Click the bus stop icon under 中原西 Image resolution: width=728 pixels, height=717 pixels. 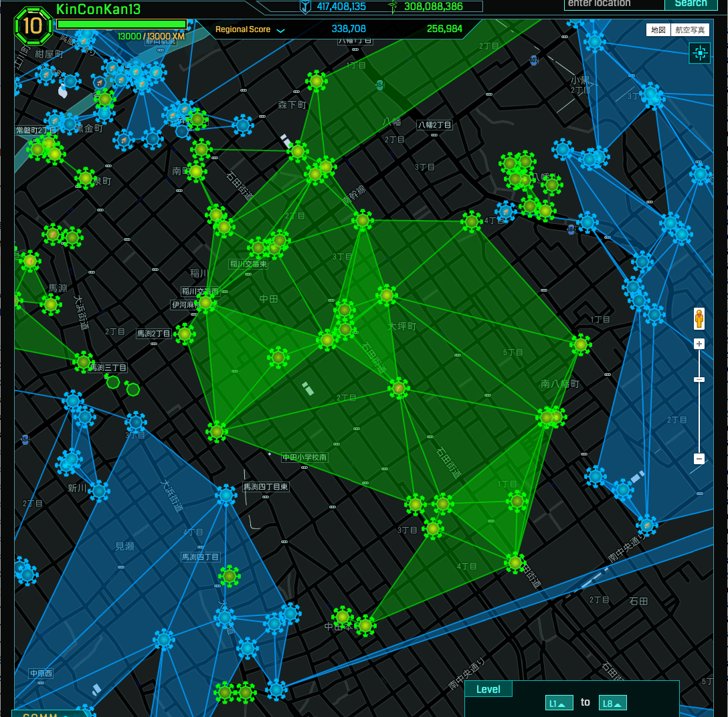pyautogui.click(x=41, y=683)
